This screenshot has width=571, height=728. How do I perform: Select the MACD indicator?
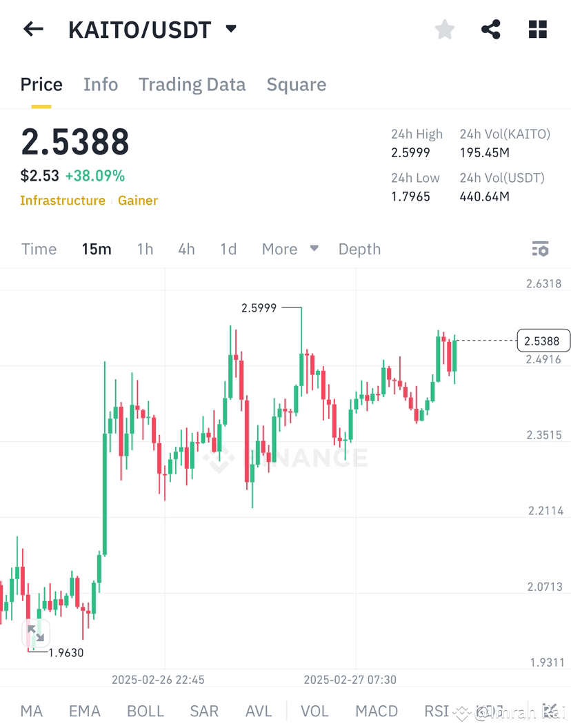tap(377, 711)
